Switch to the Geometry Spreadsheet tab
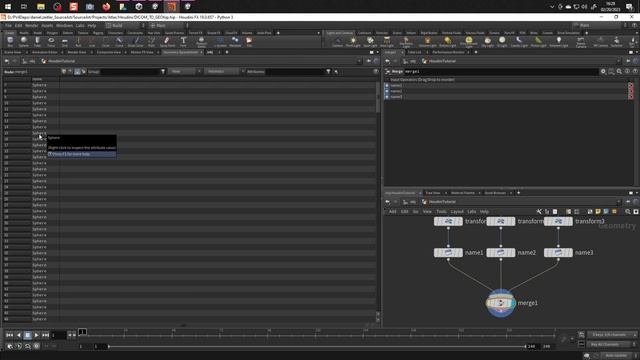This screenshot has width=640, height=360. 180,52
